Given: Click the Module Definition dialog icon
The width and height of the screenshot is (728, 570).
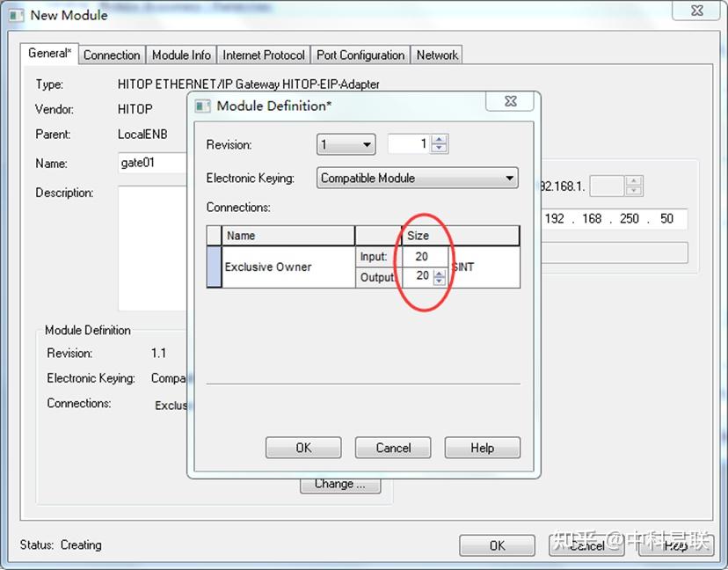Looking at the screenshot, I should (202, 106).
